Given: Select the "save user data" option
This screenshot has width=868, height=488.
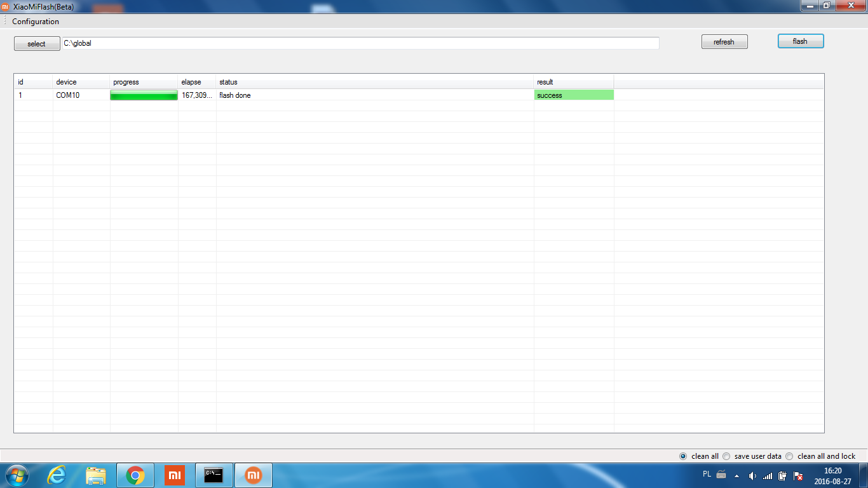Looking at the screenshot, I should pos(726,456).
